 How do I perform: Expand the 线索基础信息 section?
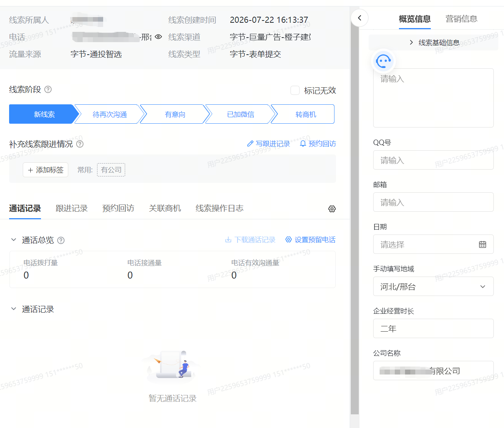[433, 42]
